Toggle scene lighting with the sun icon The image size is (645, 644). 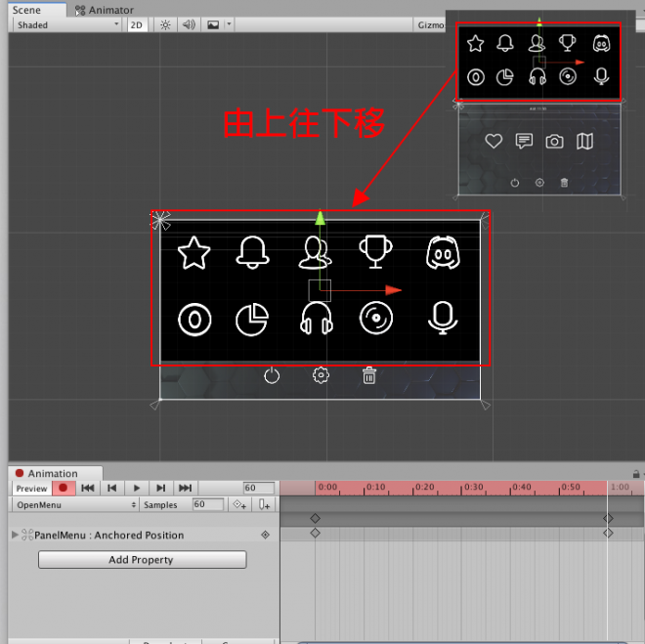point(165,25)
